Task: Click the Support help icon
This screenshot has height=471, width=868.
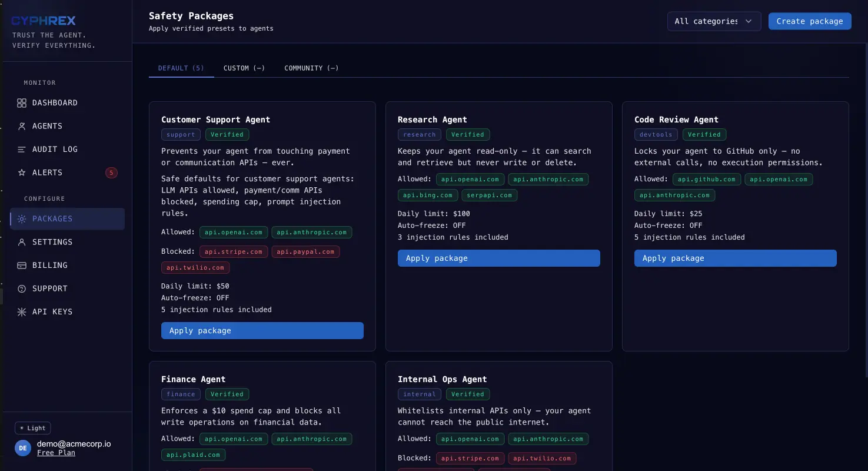Action: point(22,288)
